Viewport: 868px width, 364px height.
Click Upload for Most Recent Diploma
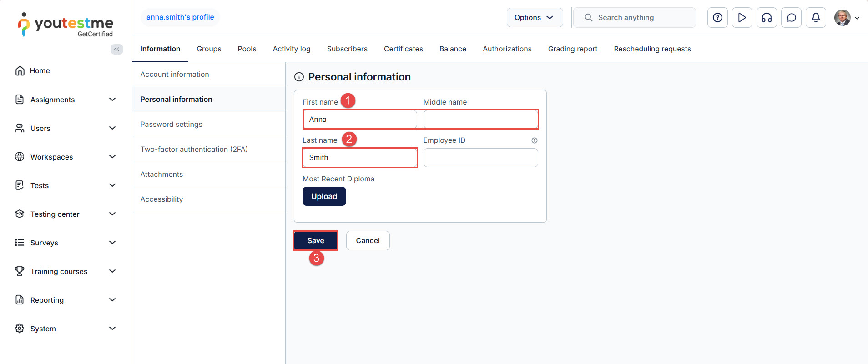(324, 196)
